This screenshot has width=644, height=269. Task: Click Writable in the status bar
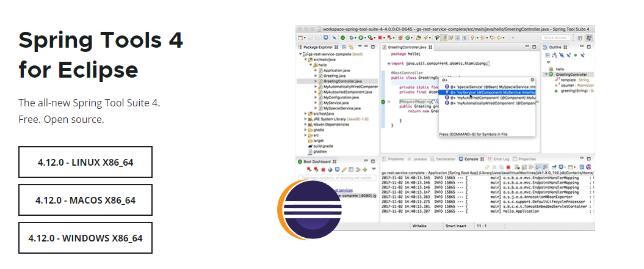pyautogui.click(x=419, y=226)
